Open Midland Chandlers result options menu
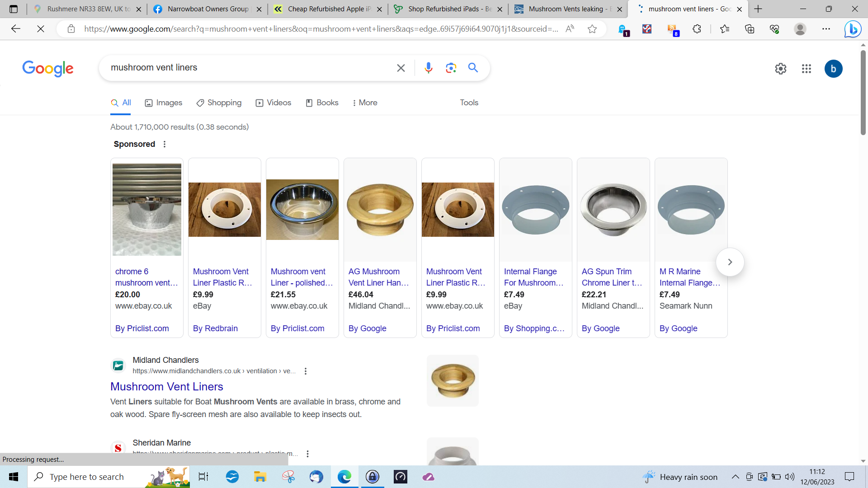 pos(306,371)
